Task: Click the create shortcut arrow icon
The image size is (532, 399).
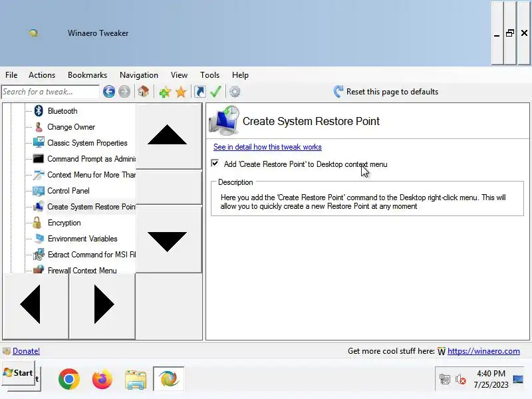Action: tap(200, 92)
